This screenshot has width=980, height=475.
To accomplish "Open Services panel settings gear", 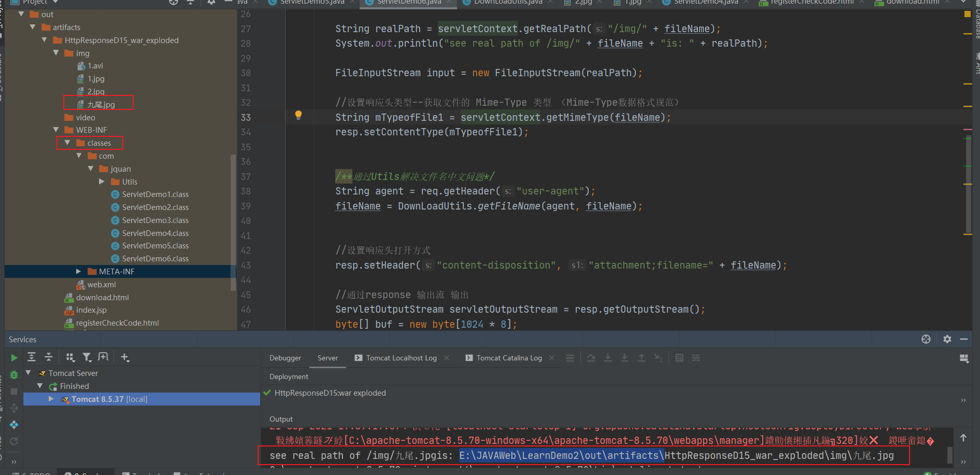I will click(947, 339).
